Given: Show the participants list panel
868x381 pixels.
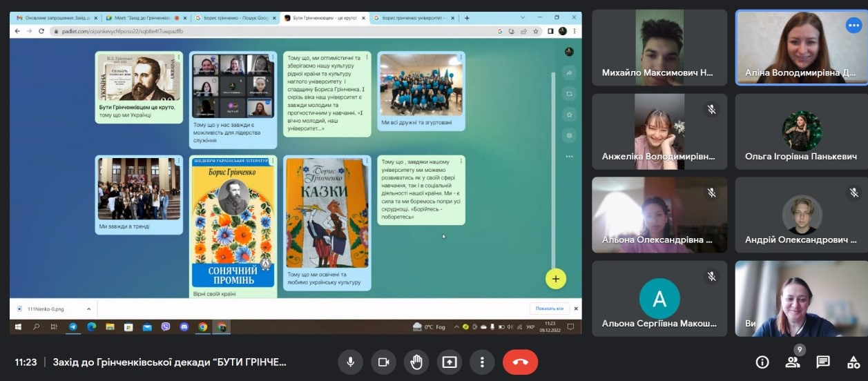Looking at the screenshot, I should 793,362.
